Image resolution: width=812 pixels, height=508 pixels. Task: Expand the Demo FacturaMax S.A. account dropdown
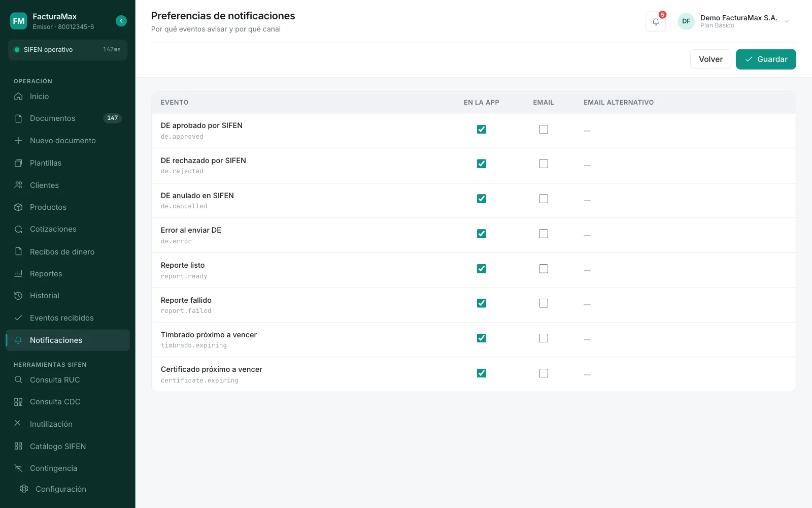pyautogui.click(x=787, y=21)
